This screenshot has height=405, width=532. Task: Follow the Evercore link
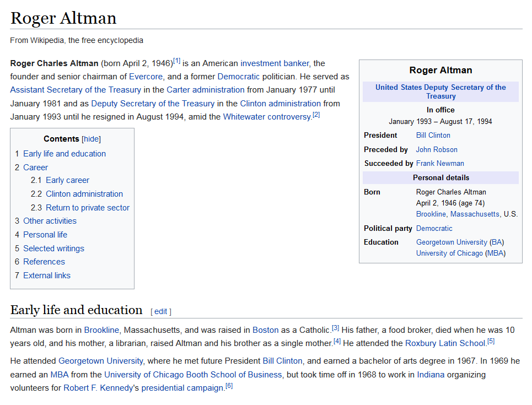(x=146, y=77)
